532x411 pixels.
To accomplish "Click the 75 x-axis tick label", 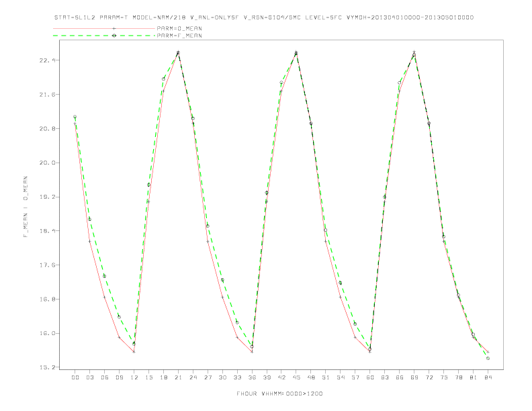I will pyautogui.click(x=443, y=377).
